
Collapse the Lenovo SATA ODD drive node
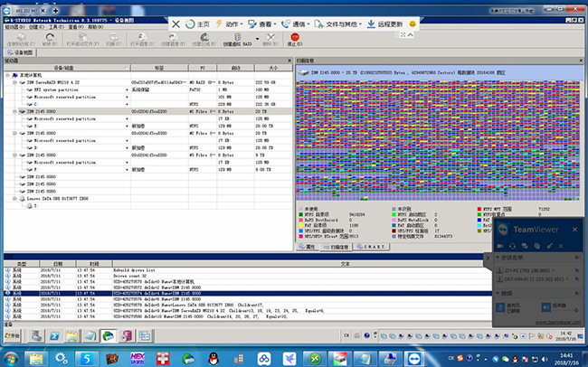(14, 199)
